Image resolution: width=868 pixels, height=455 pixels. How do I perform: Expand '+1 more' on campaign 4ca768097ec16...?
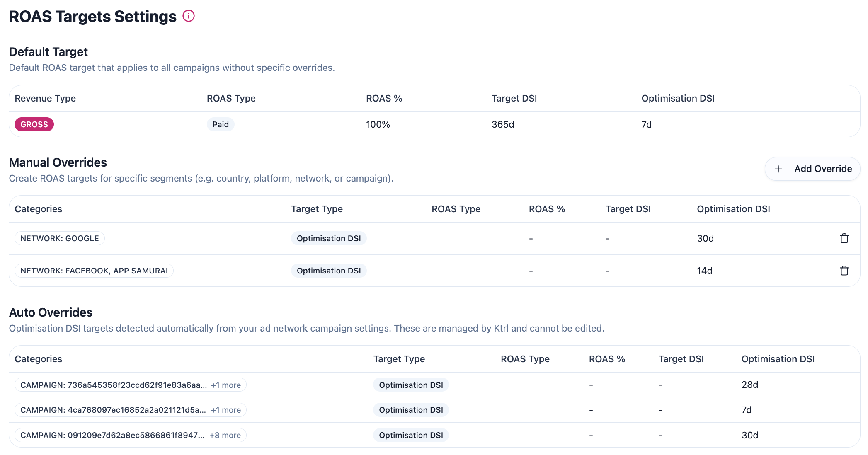[226, 410]
